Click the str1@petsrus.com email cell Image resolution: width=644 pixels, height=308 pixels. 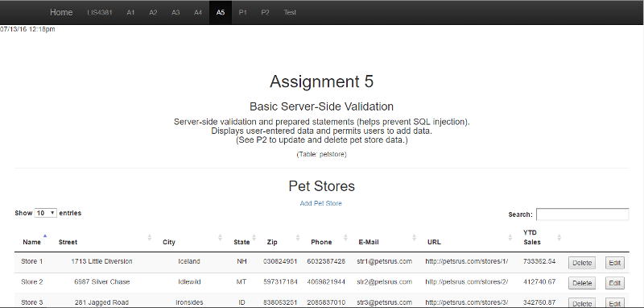click(x=385, y=261)
